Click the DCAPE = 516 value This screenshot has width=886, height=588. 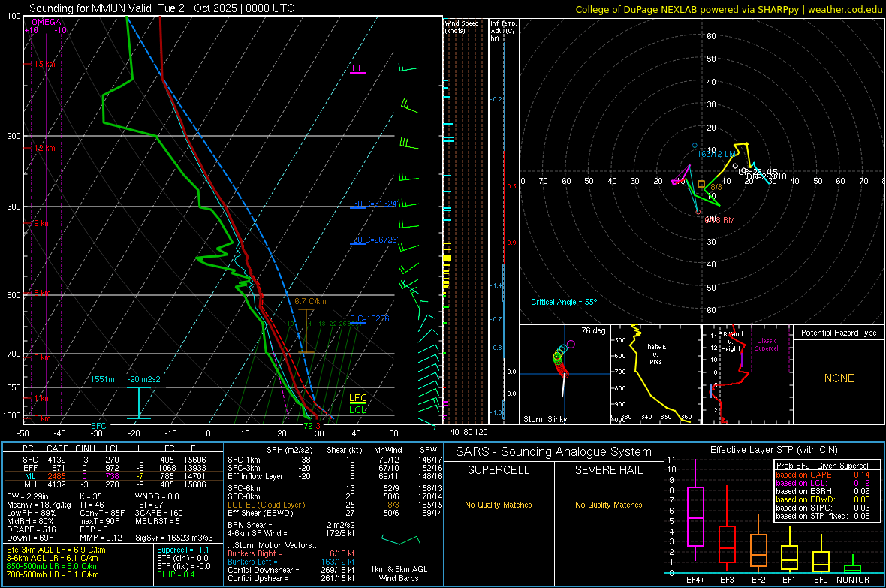pyautogui.click(x=31, y=529)
